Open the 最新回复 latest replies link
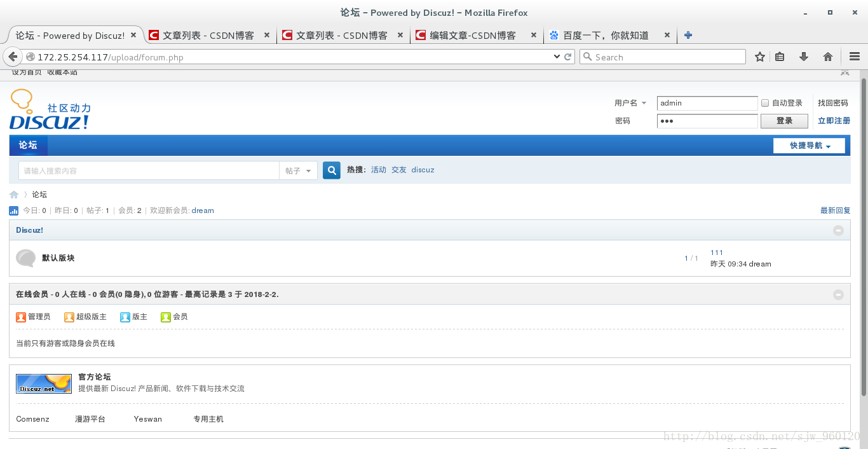 tap(835, 211)
